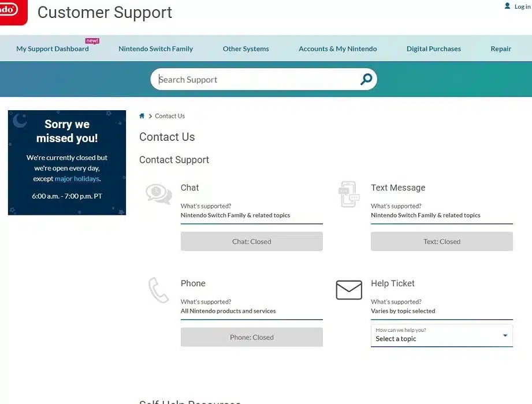Go to Accounts & My Nintendo
Screen dimensions: 532x404
click(x=337, y=49)
